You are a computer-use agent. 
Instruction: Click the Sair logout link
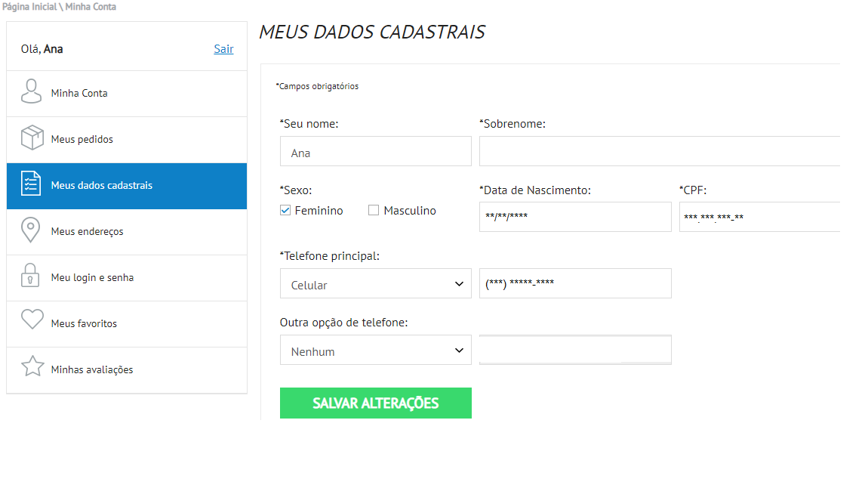point(223,49)
